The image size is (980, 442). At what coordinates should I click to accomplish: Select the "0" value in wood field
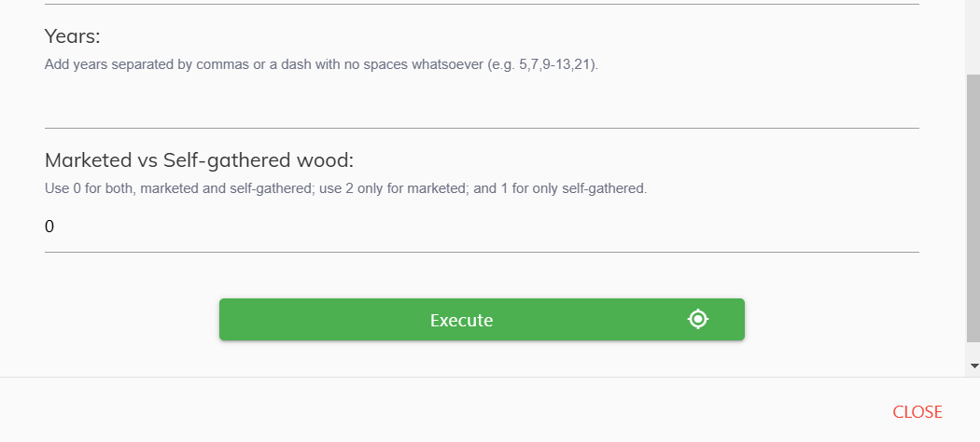49,227
